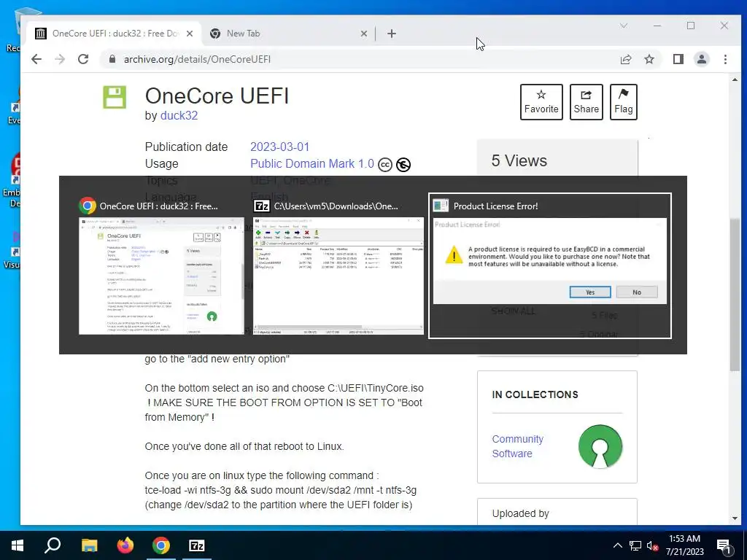Viewport: 747px width, 560px height.
Task: Open the Windows Start menu
Action: coord(18,545)
